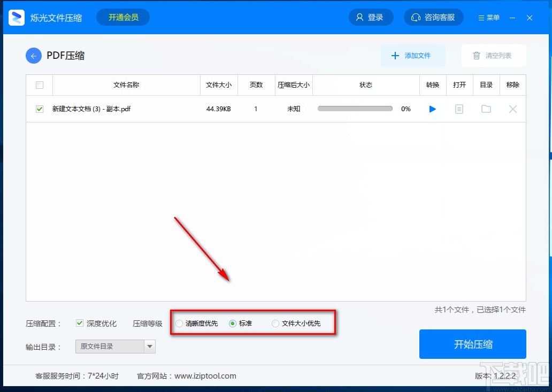Screen dimensions: 552x392
Task: Click the 开通会员 button
Action: (123, 17)
